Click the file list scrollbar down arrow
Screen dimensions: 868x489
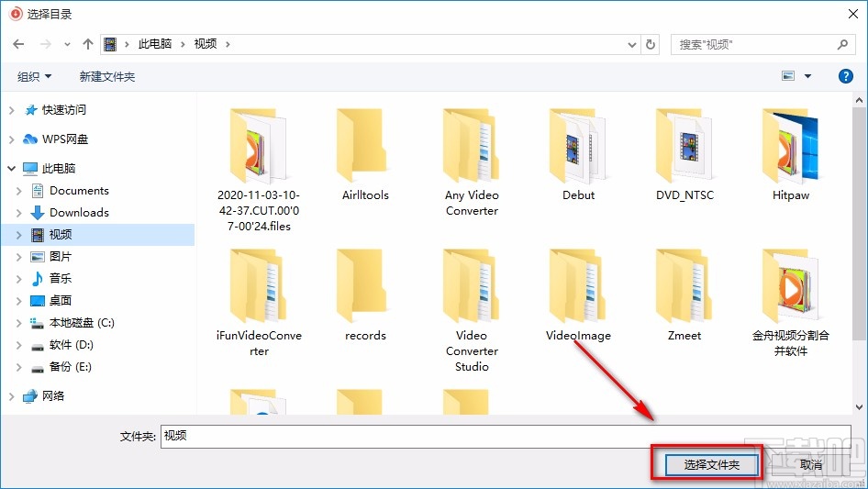(x=859, y=407)
